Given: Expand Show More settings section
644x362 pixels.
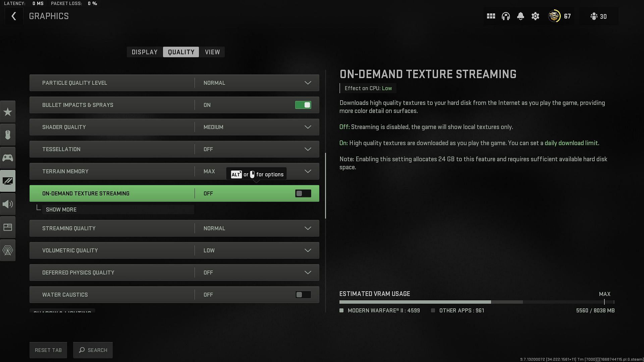Looking at the screenshot, I should click(x=61, y=209).
